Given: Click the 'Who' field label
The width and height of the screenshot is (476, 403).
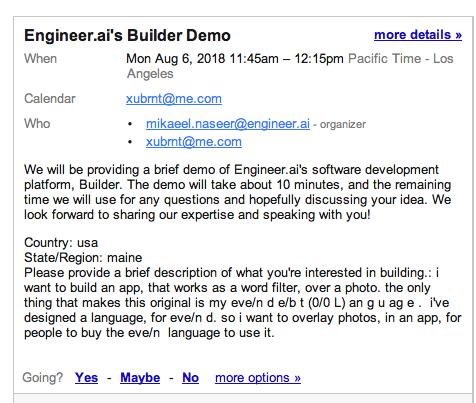Looking at the screenshot, I should 37,124.
